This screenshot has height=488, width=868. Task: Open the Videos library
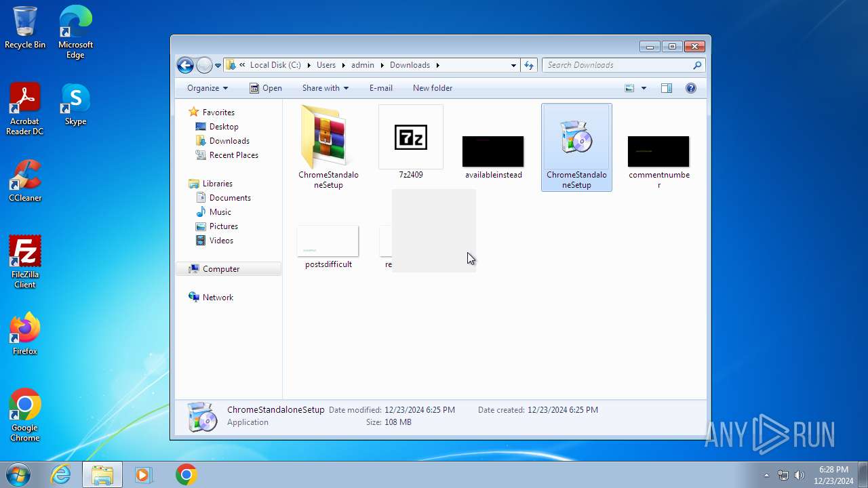click(x=221, y=241)
